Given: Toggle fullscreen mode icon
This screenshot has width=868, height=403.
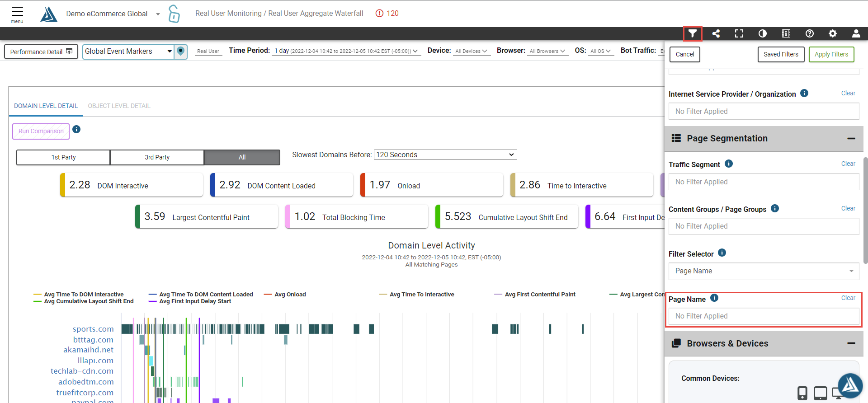Looking at the screenshot, I should [739, 33].
